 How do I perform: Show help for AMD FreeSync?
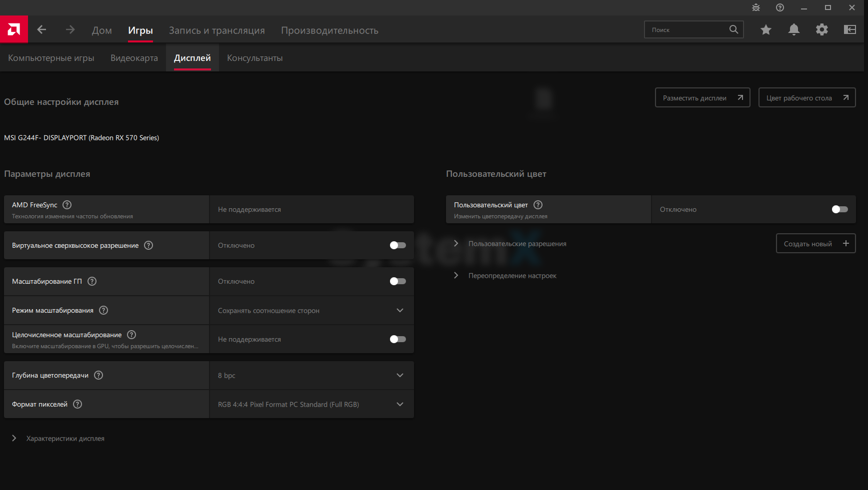67,205
